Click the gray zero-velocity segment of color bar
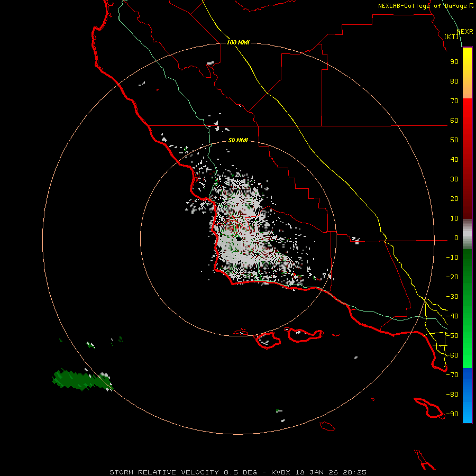 point(467,234)
